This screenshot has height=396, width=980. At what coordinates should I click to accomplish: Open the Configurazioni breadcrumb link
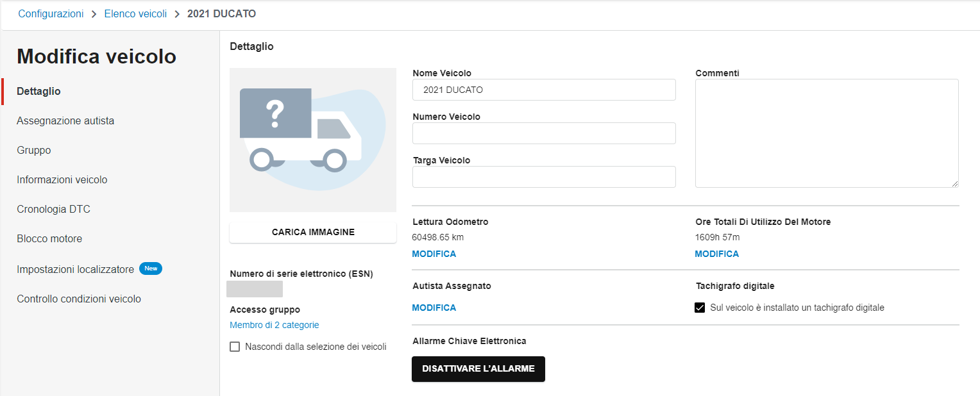click(x=51, y=13)
